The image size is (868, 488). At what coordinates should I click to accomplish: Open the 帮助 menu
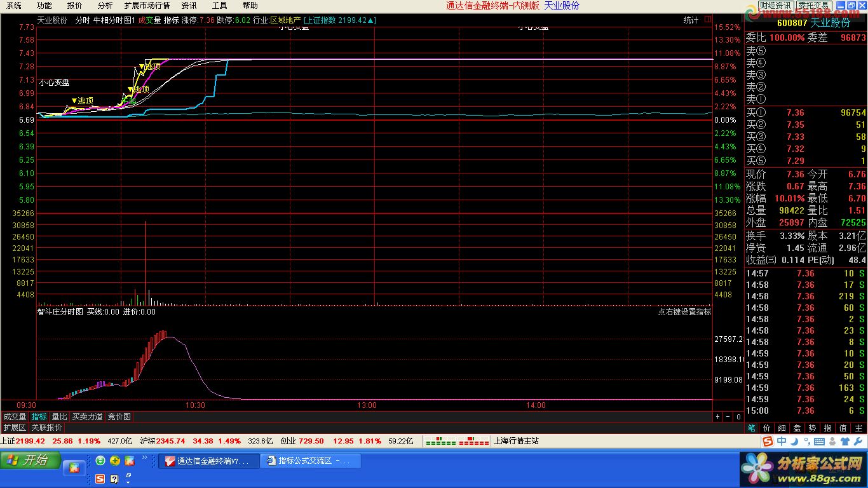[x=250, y=6]
